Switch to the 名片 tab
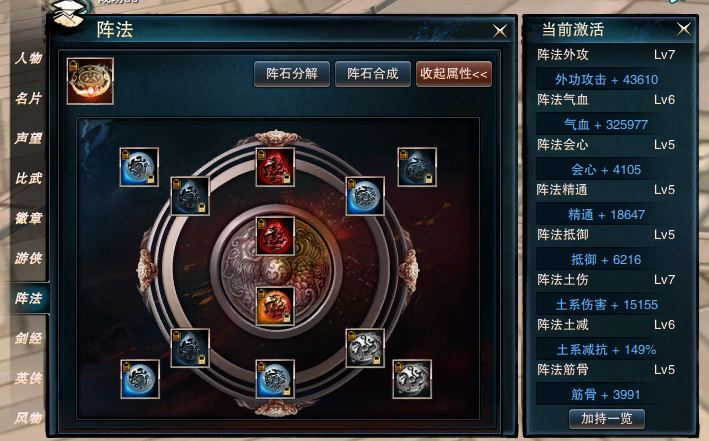Screen dimensions: 709x441 (x=28, y=98)
